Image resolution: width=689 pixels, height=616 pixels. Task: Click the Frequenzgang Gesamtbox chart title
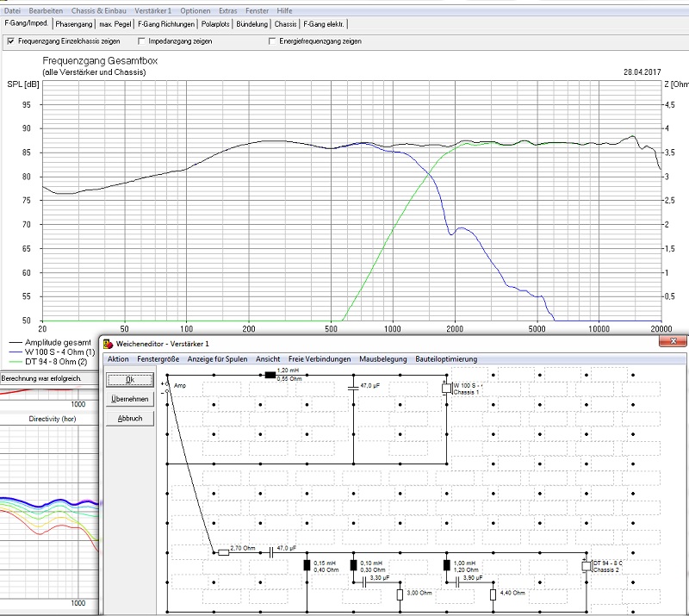[x=100, y=60]
